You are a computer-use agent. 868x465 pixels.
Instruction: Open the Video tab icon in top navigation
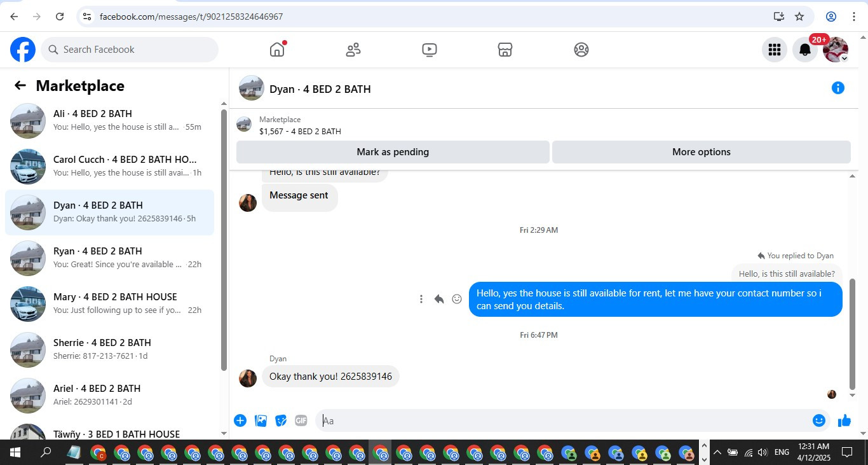(430, 50)
